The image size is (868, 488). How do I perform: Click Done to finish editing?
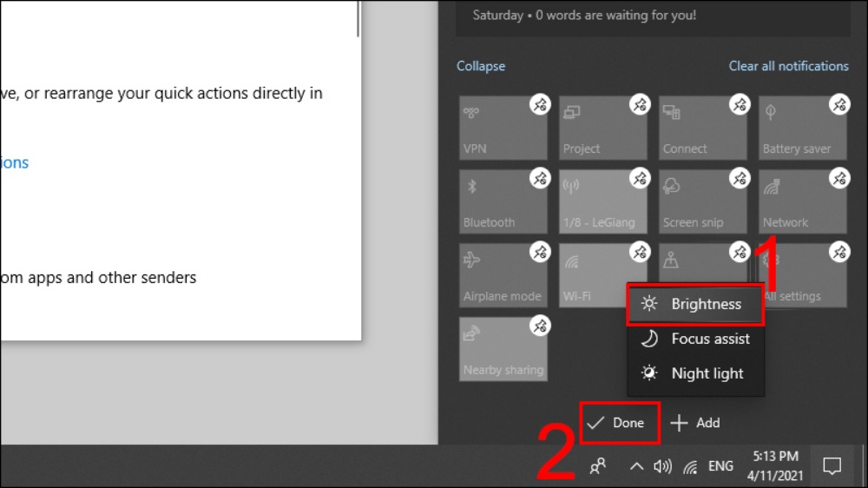(620, 423)
